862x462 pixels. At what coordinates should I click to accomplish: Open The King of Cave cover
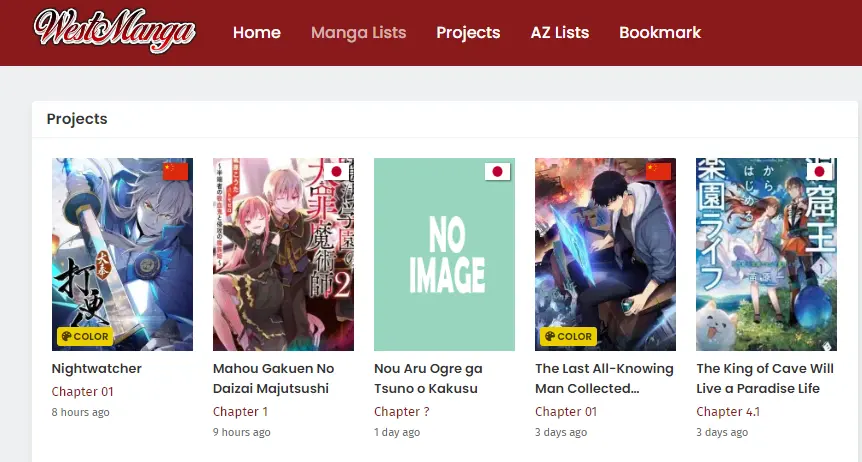tap(766, 254)
